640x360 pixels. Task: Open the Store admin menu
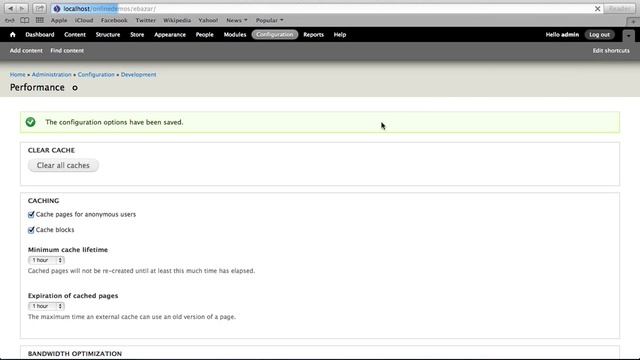pos(137,35)
